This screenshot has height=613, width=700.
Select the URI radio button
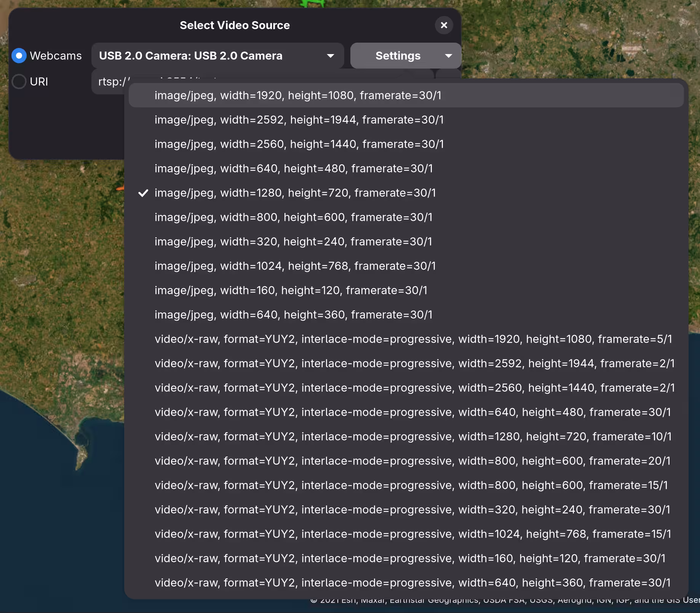click(19, 81)
